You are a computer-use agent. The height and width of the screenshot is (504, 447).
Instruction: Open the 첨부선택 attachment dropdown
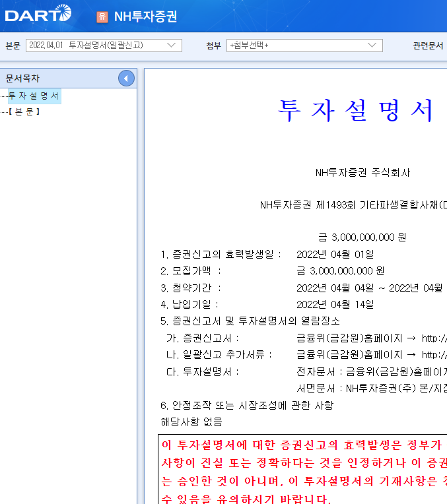pyautogui.click(x=304, y=46)
